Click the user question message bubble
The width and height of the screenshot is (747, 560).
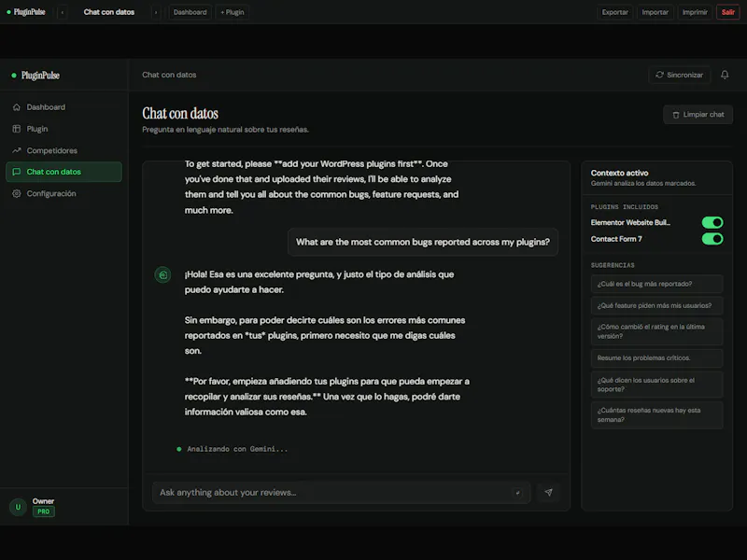click(x=423, y=242)
